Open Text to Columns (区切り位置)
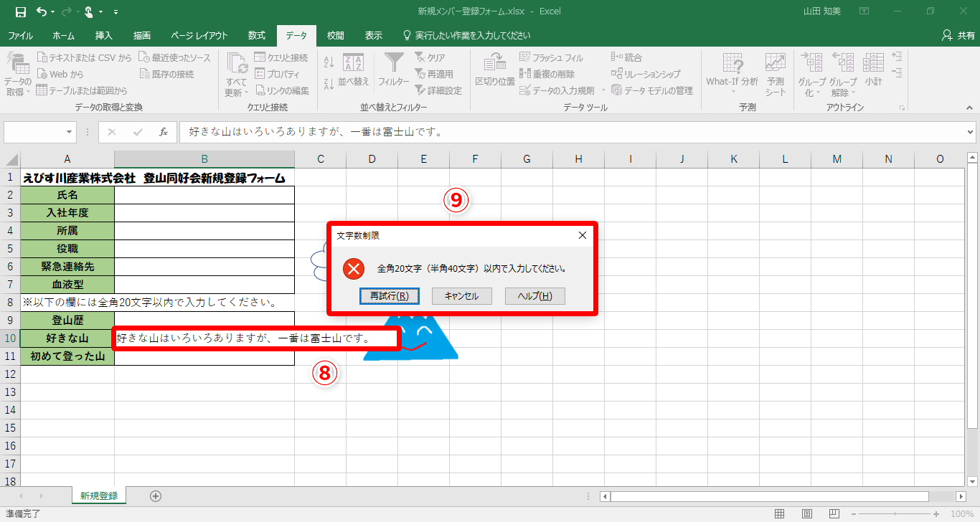This screenshot has height=522, width=980. [495, 70]
